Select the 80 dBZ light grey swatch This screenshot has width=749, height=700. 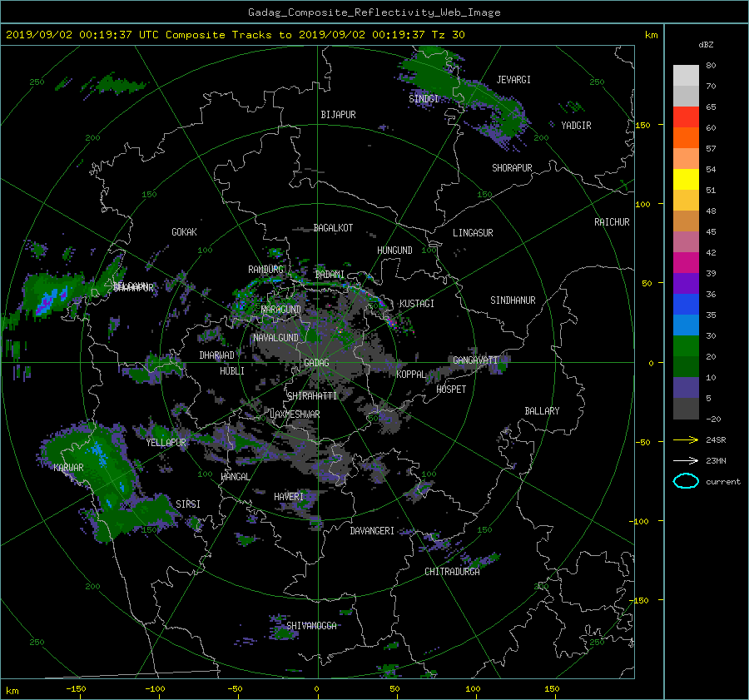pyautogui.click(x=686, y=75)
